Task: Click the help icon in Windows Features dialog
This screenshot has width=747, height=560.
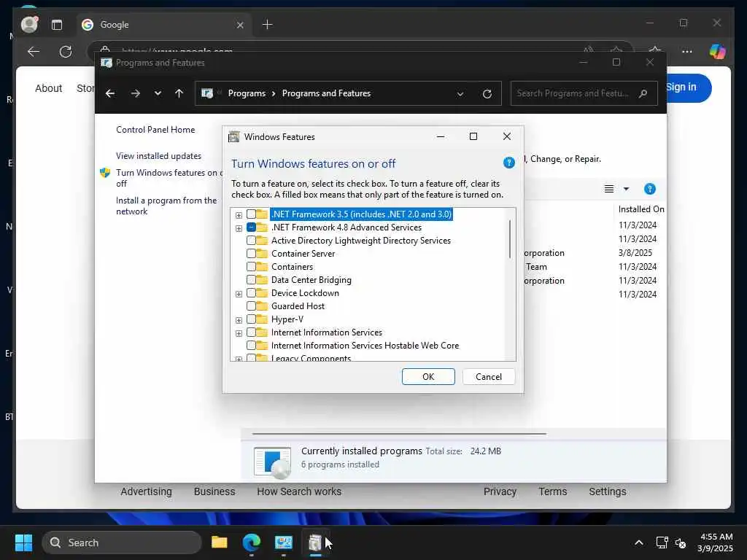Action: (508, 163)
